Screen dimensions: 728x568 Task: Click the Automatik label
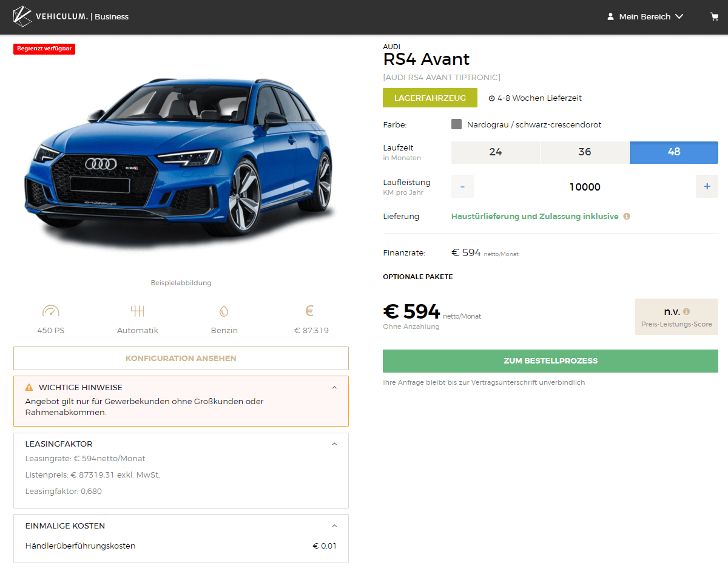[x=138, y=331]
